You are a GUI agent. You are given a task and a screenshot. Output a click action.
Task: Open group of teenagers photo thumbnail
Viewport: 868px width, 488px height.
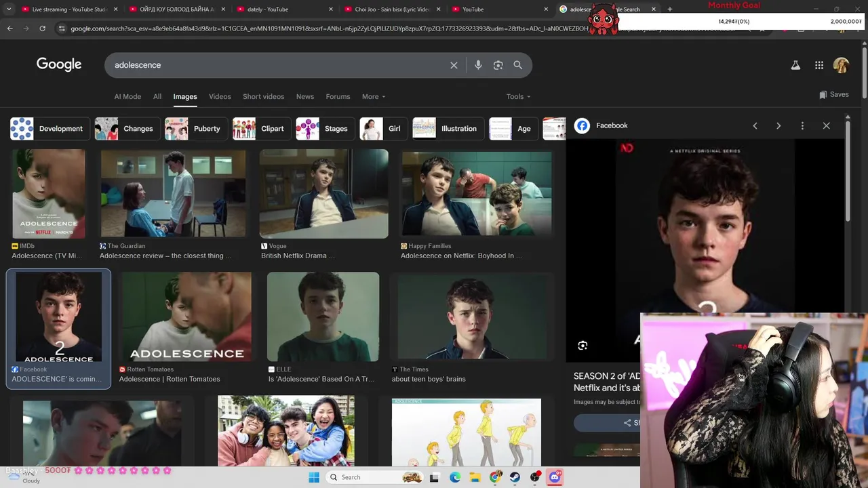pos(286,432)
